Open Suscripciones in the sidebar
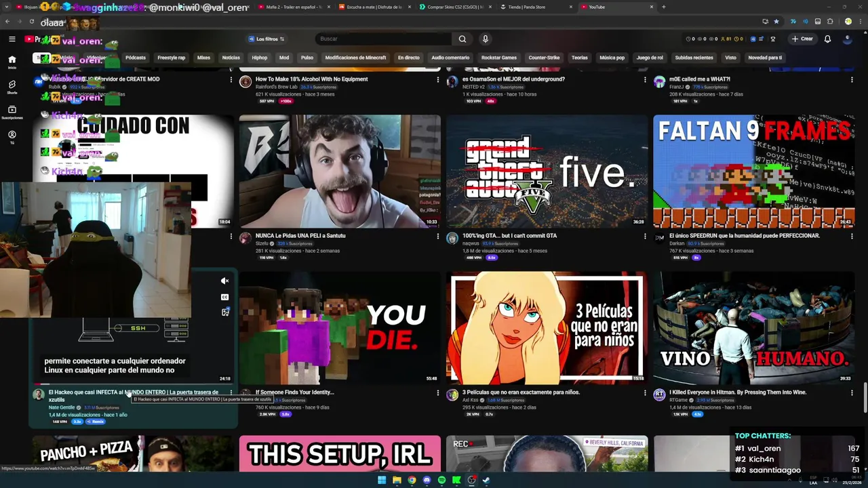This screenshot has height=488, width=868. [x=12, y=112]
